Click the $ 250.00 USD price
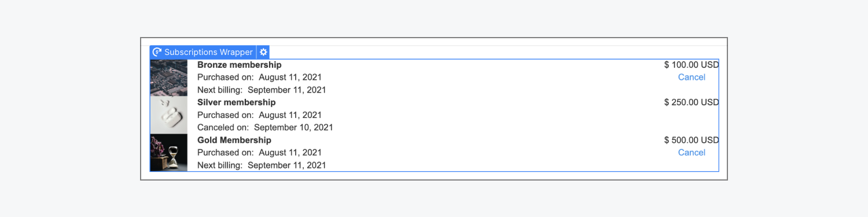Image resolution: width=868 pixels, height=217 pixels. click(692, 102)
